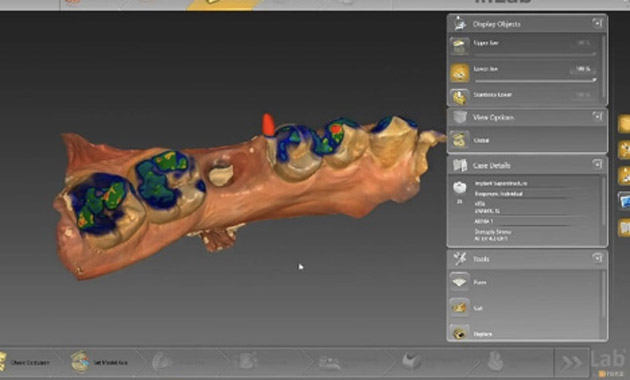The height and width of the screenshot is (380, 630).
Task: Click the Tools wrench header icon
Action: click(460, 258)
